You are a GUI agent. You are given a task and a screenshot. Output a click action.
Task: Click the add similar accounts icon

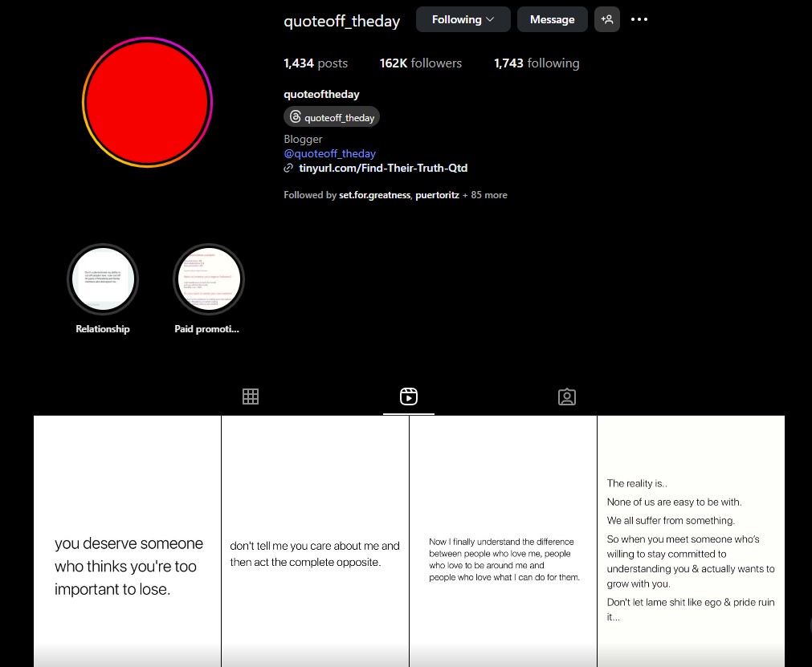(607, 19)
